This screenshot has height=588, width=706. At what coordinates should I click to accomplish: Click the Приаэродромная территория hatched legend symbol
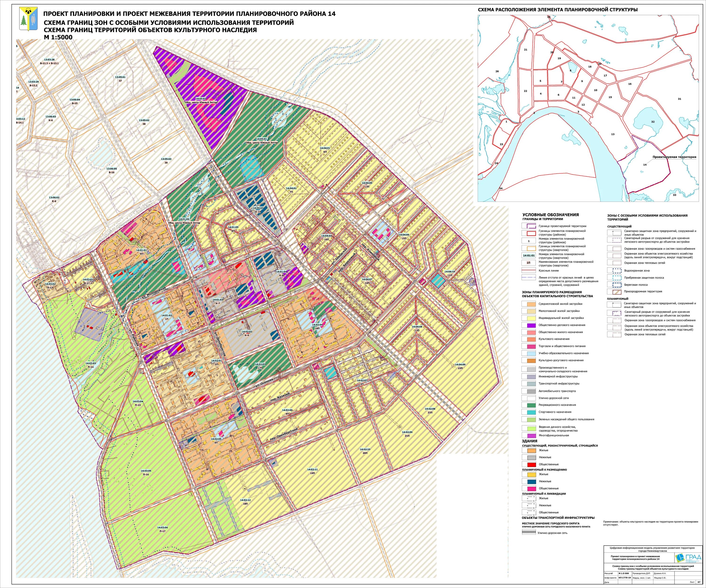(614, 292)
